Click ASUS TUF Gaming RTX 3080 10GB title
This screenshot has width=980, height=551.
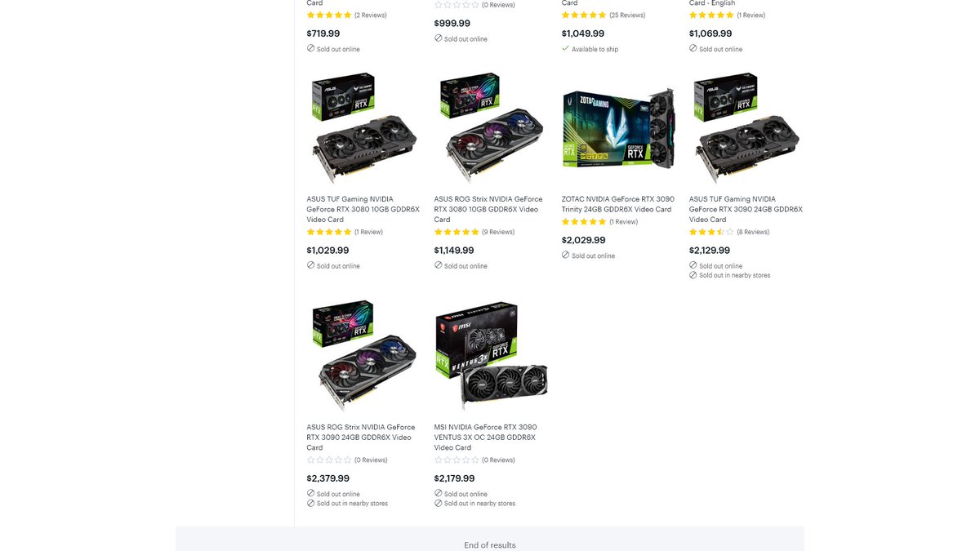click(x=363, y=209)
